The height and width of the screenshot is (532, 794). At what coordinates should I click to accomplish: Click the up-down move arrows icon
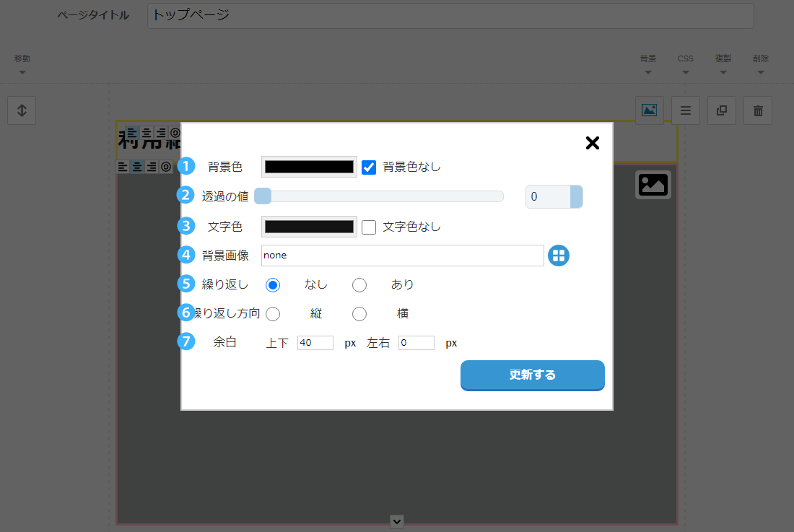22,110
